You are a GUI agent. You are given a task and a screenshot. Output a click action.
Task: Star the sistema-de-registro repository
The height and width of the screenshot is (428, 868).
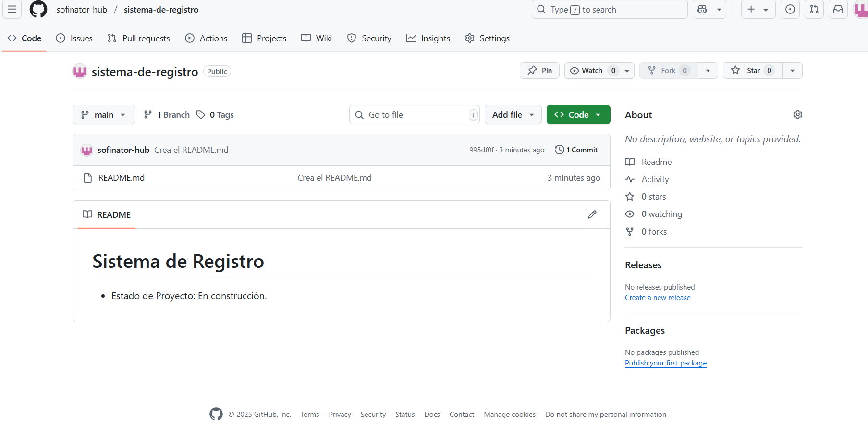click(753, 71)
